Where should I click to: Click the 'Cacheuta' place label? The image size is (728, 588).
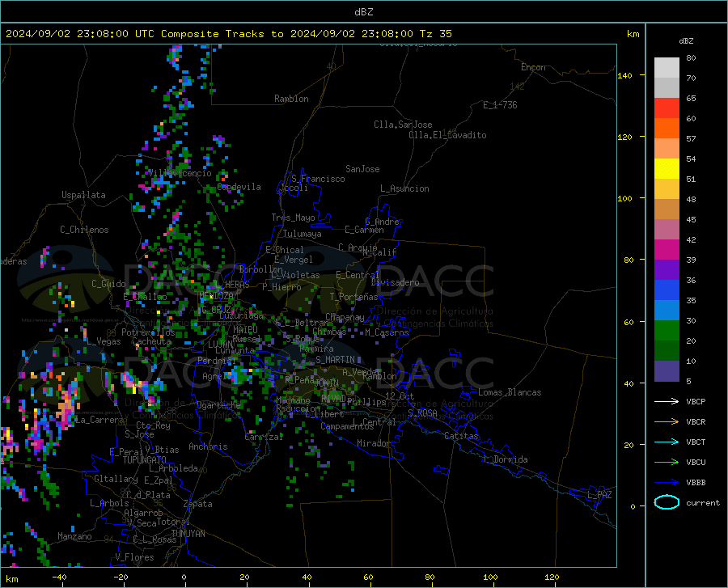[152, 341]
